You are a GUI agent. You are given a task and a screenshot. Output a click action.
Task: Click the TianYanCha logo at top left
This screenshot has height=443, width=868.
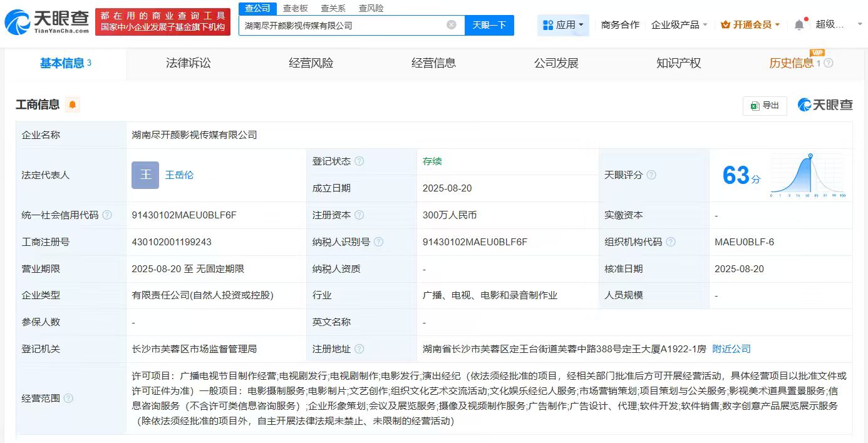(46, 23)
